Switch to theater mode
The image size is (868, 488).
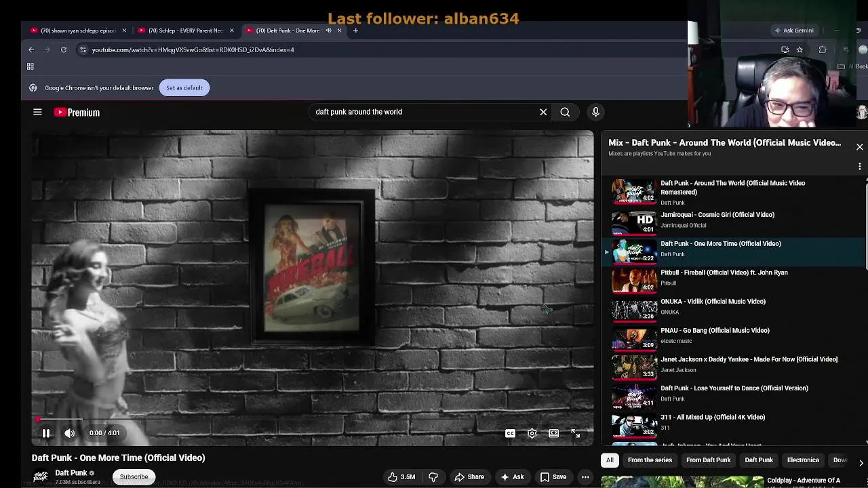[554, 433]
